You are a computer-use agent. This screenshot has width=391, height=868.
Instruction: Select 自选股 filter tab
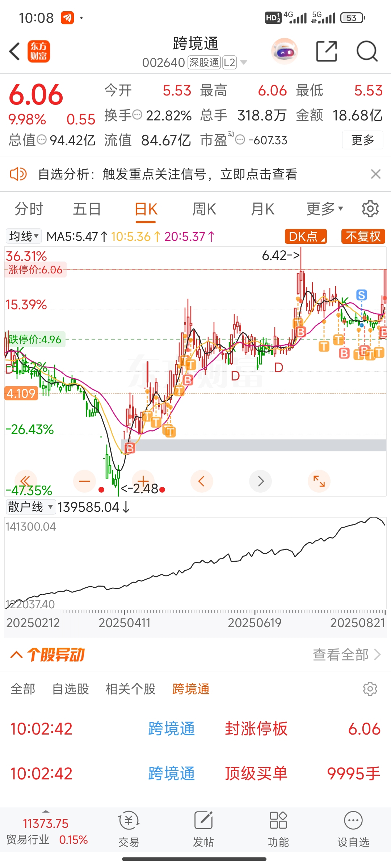[x=71, y=689]
